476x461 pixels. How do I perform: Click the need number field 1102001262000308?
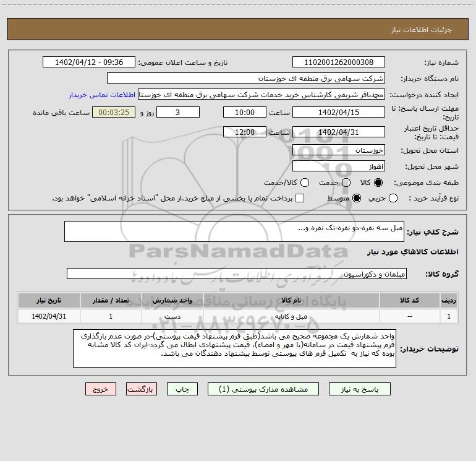(x=339, y=62)
